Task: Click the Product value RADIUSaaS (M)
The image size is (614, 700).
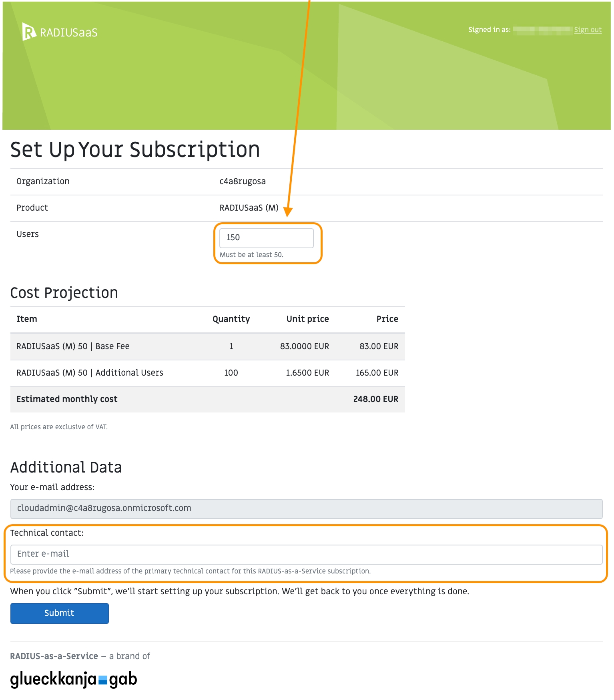Action: click(249, 208)
